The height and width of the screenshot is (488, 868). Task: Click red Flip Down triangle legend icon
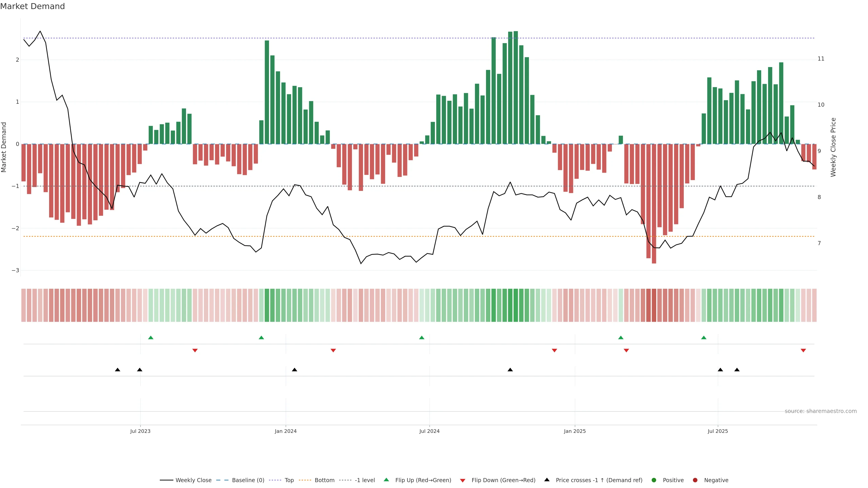tap(463, 480)
